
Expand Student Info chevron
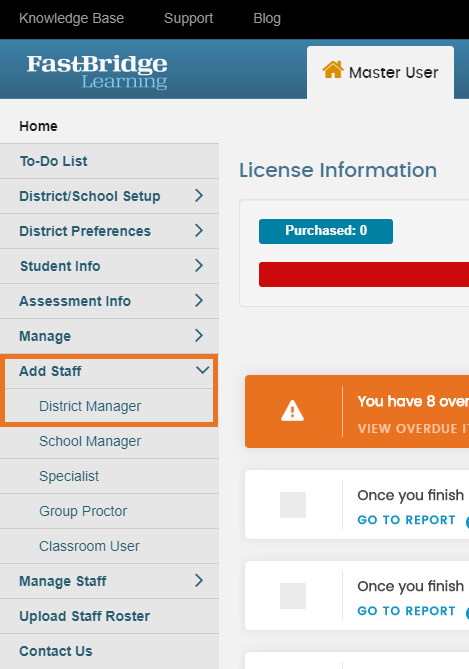pyautogui.click(x=199, y=266)
